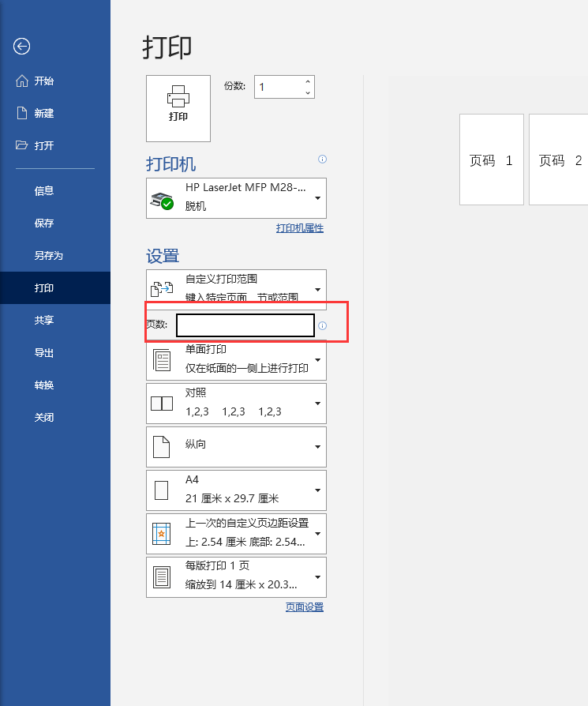This screenshot has height=706, width=588.
Task: Click the new document icon beside 新建
Action: 21,113
